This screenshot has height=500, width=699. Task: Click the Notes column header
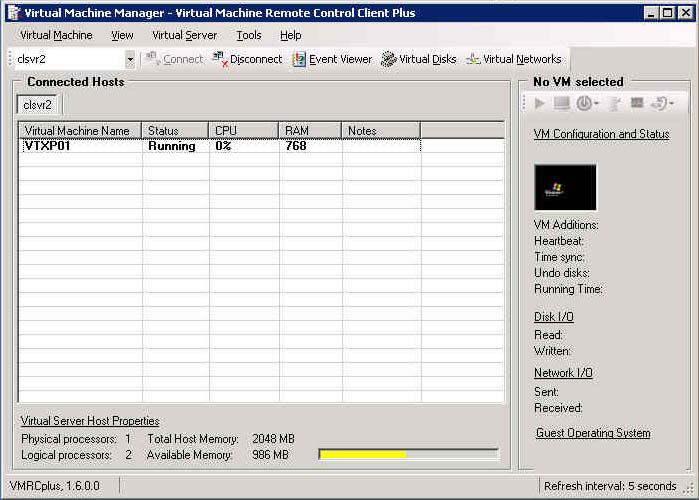click(x=381, y=131)
